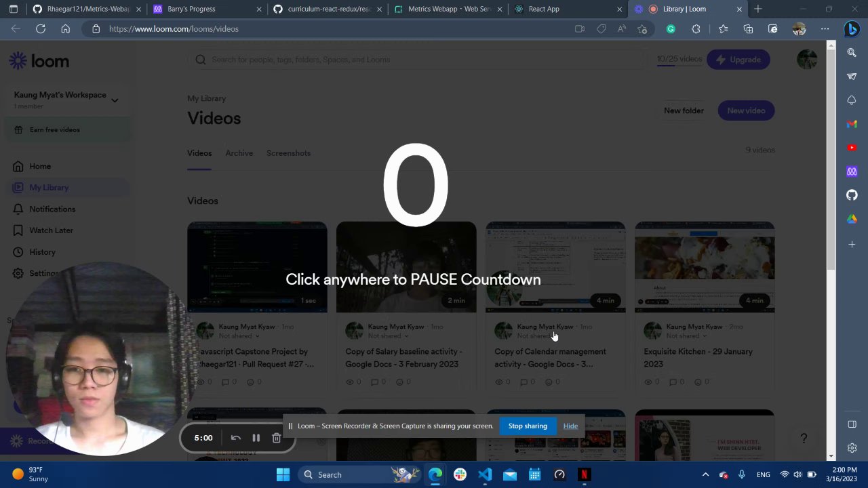Open the Grammarly extension icon
Screen dimensions: 868x488
click(x=671, y=29)
